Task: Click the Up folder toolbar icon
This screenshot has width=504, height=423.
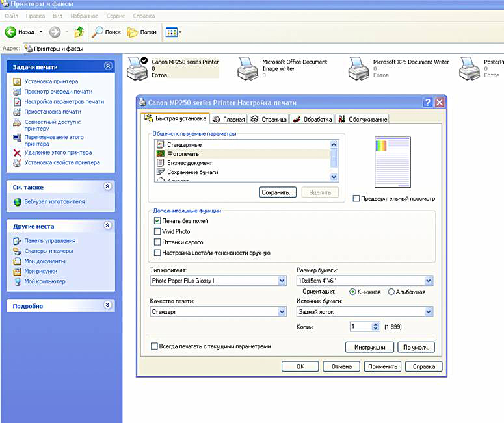Action: coord(79,32)
